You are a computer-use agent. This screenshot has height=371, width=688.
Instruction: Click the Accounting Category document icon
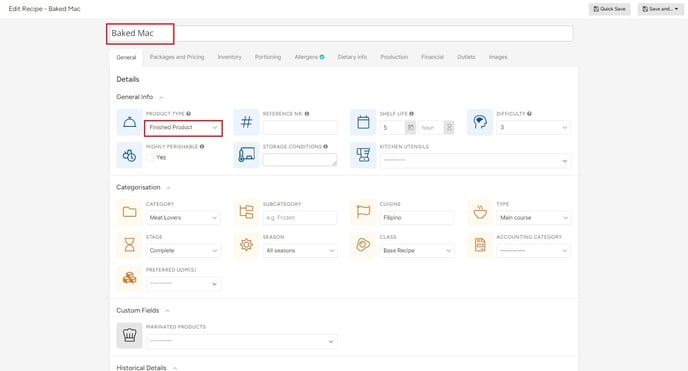tap(480, 245)
